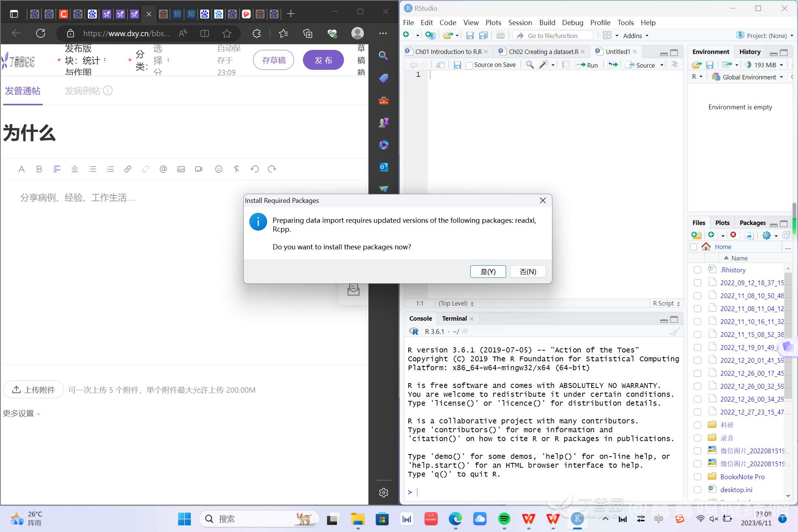Open Source button dropdown arrow in editor
This screenshot has height=532, width=798.
tap(662, 65)
